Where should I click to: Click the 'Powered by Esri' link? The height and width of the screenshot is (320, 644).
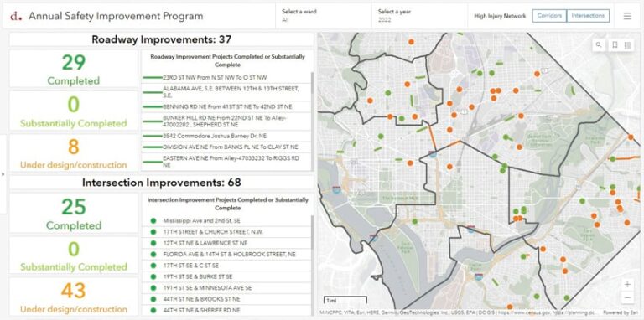621,313
